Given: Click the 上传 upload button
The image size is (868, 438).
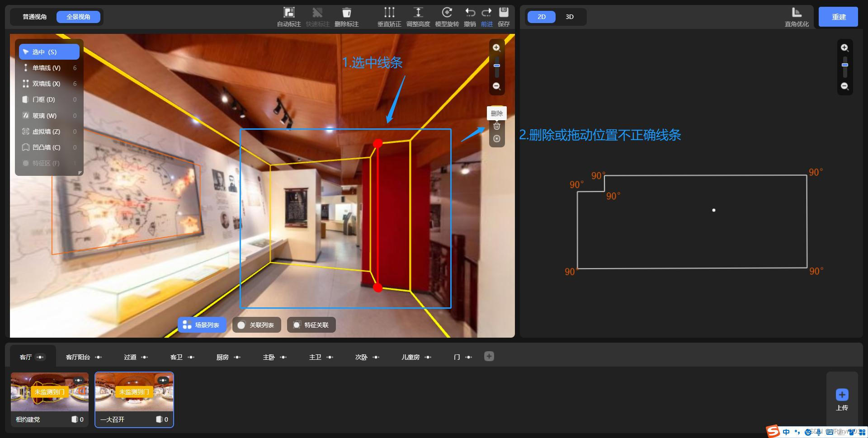Looking at the screenshot, I should (x=842, y=400).
